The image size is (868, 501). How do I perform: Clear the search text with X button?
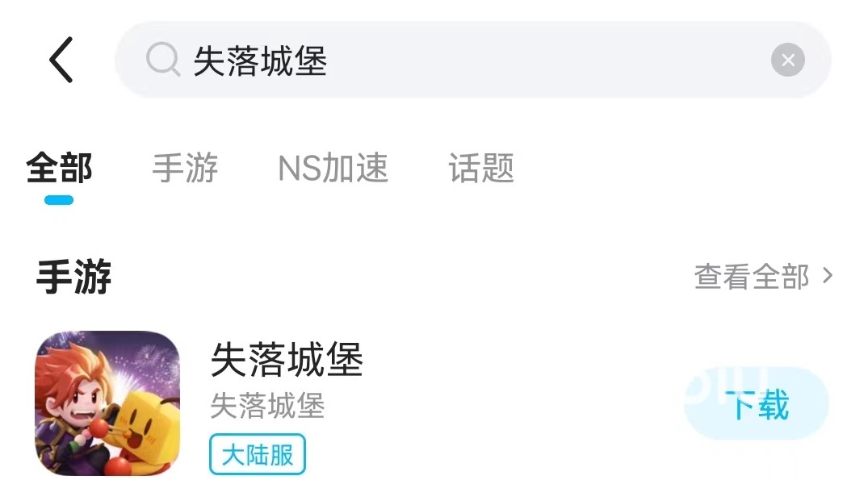787,60
